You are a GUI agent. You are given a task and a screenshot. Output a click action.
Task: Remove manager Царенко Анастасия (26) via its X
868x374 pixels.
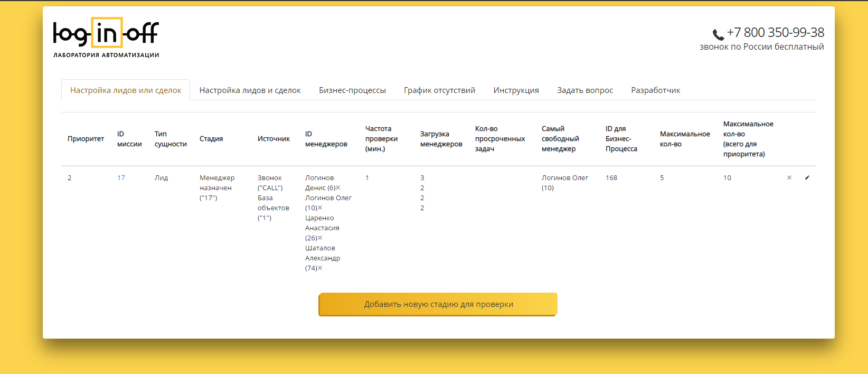[320, 238]
